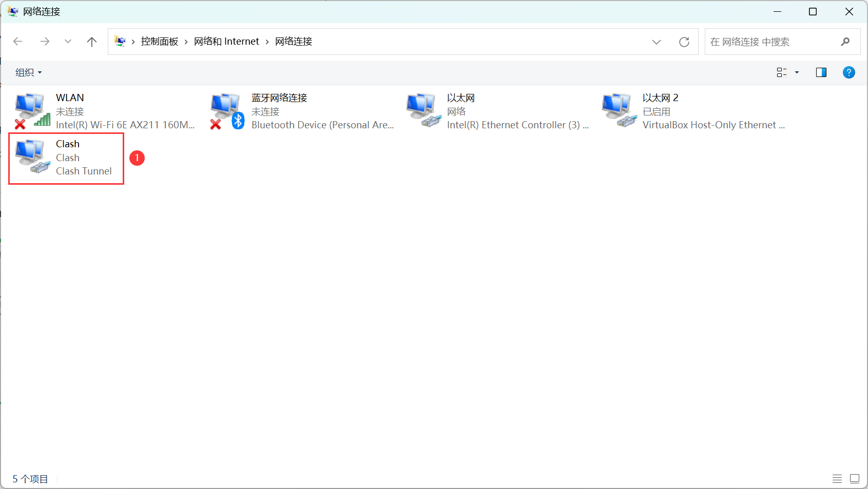Close the 网络连接 window
Screen dimensions: 868x489
click(849, 11)
